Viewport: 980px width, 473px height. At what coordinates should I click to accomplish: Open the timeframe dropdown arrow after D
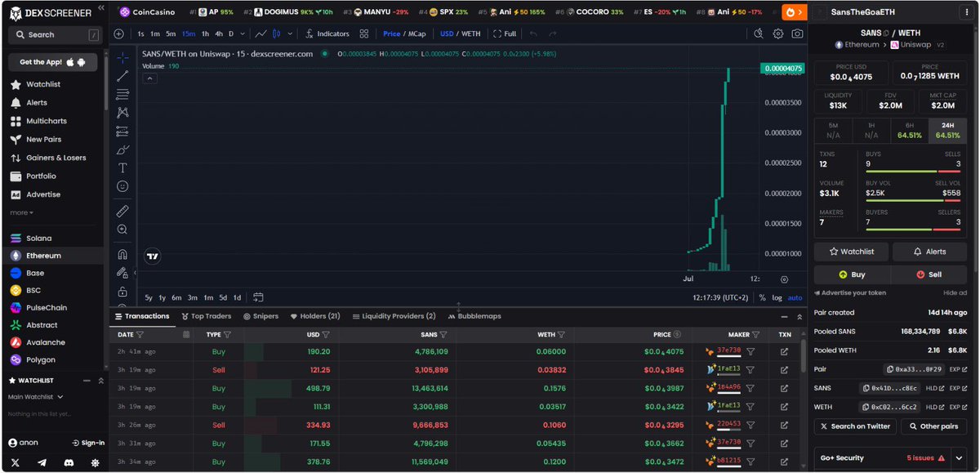(243, 33)
